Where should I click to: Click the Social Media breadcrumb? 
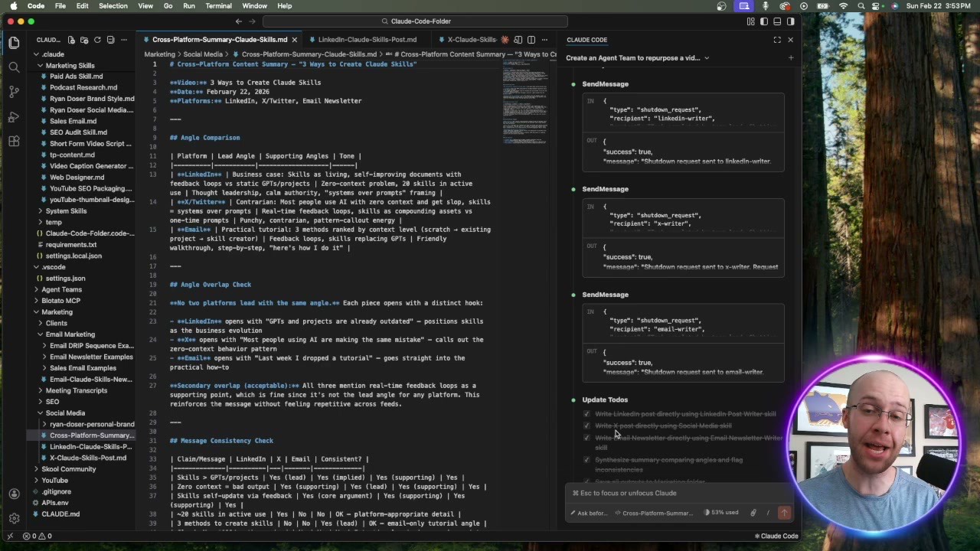(x=203, y=54)
